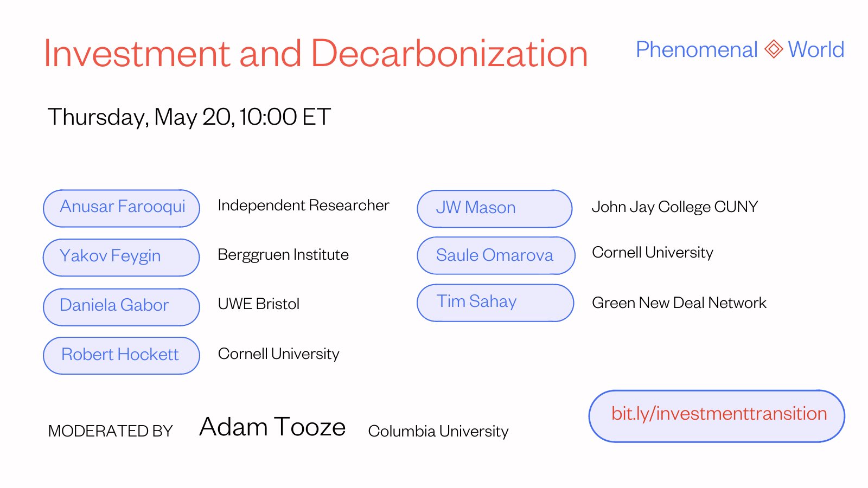The width and height of the screenshot is (868, 488).
Task: Click the Independent Researcher affiliation label
Action: coord(303,205)
